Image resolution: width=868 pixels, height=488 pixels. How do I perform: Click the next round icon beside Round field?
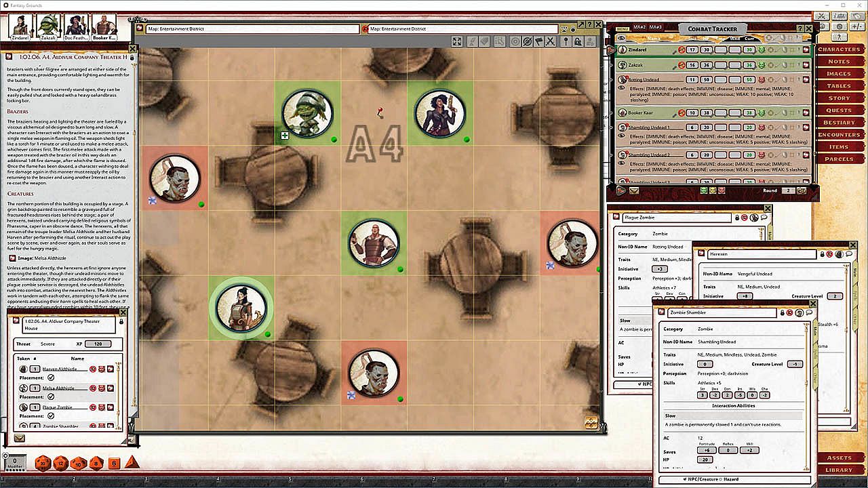click(802, 190)
